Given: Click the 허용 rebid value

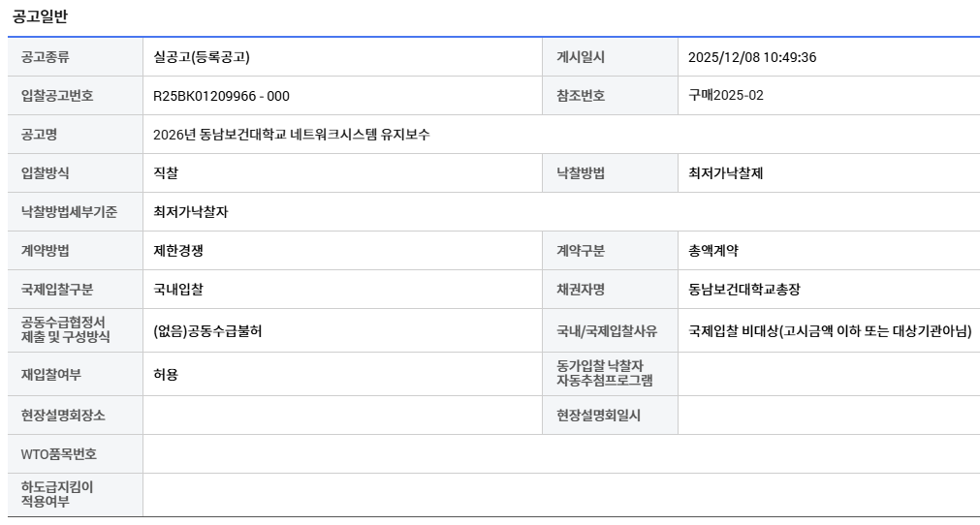Looking at the screenshot, I should [x=166, y=374].
